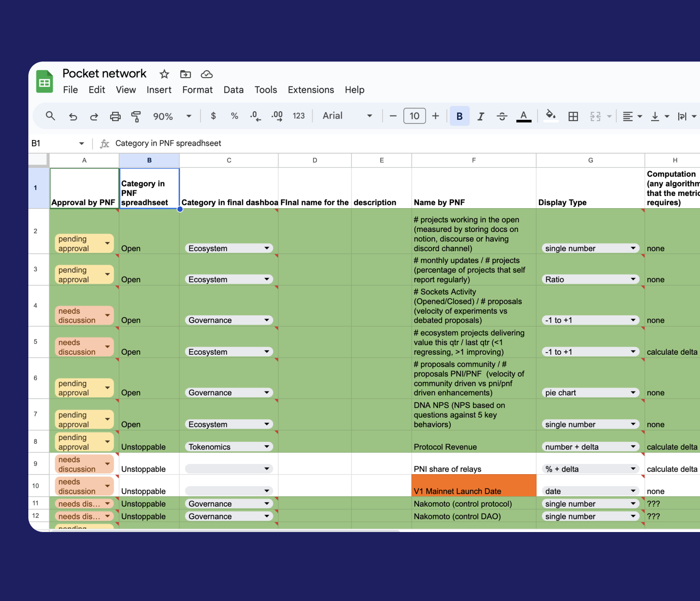Click the undo arrow

tap(73, 116)
